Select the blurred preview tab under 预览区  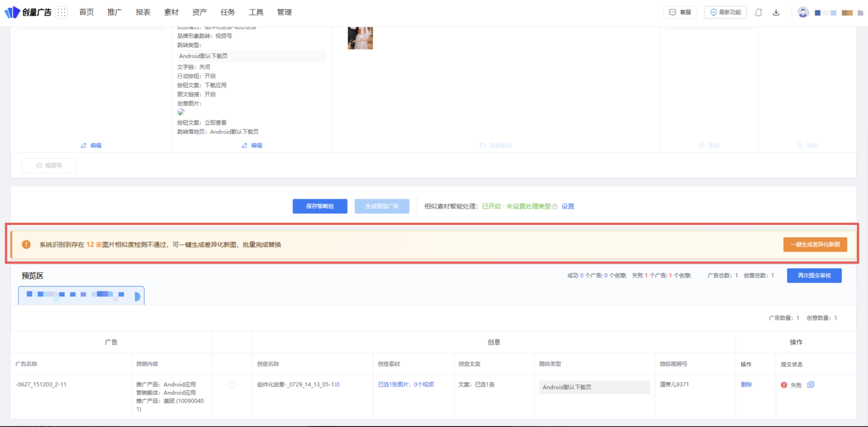[x=81, y=295]
